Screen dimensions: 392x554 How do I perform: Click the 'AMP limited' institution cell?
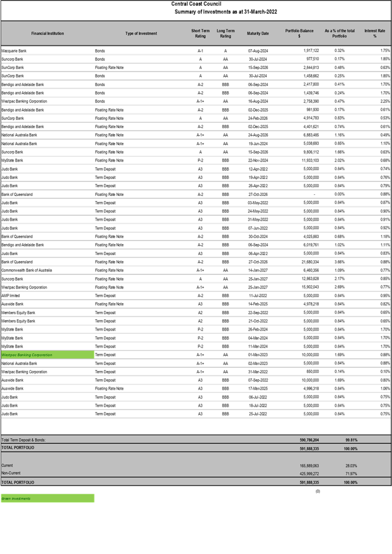point(11,296)
